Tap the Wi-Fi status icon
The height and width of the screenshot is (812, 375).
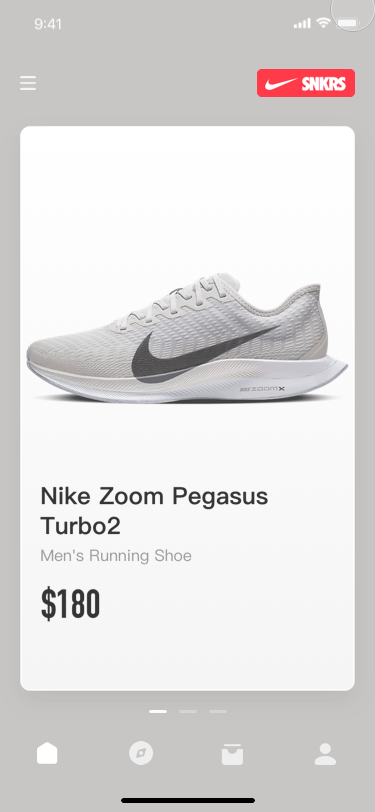pyautogui.click(x=324, y=23)
